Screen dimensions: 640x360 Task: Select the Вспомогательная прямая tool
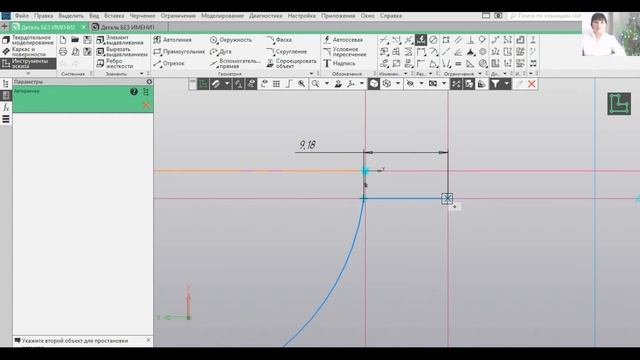pos(235,63)
